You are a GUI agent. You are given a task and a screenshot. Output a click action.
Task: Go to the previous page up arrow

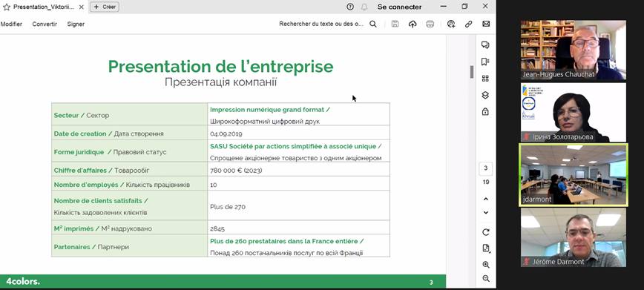point(486,199)
